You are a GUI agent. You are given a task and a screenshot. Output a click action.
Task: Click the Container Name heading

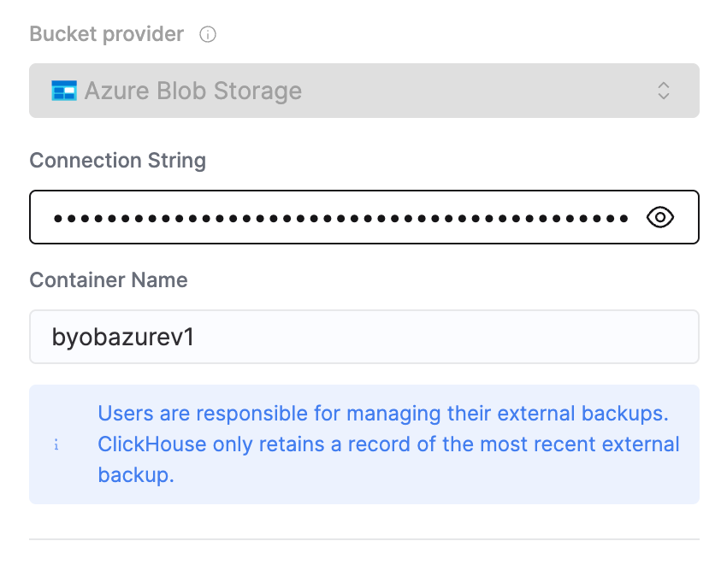tap(108, 279)
